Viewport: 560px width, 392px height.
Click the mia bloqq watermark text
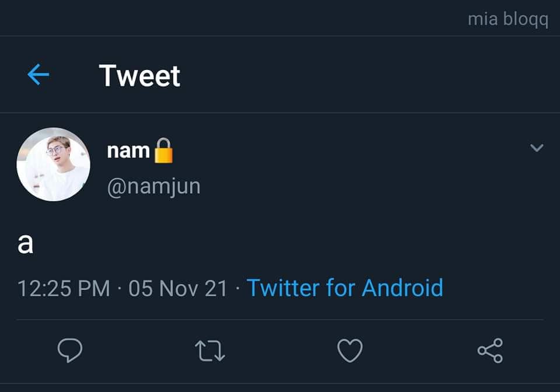pos(508,19)
